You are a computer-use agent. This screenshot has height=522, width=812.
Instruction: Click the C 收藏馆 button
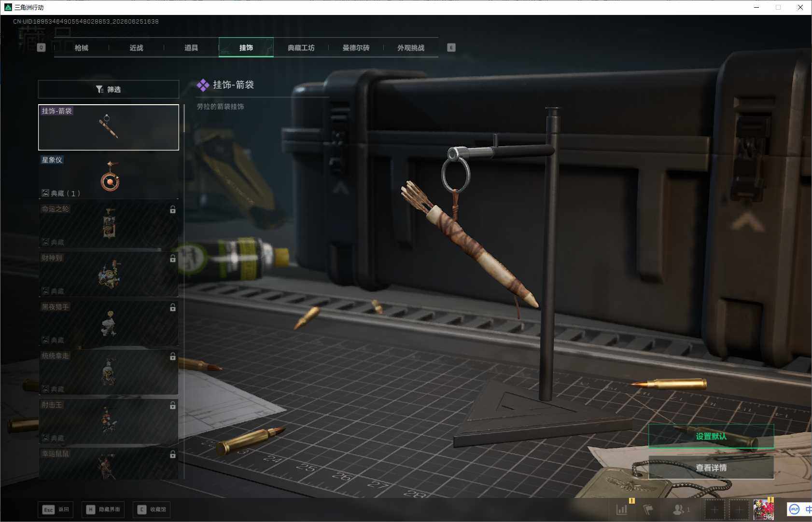click(x=152, y=509)
